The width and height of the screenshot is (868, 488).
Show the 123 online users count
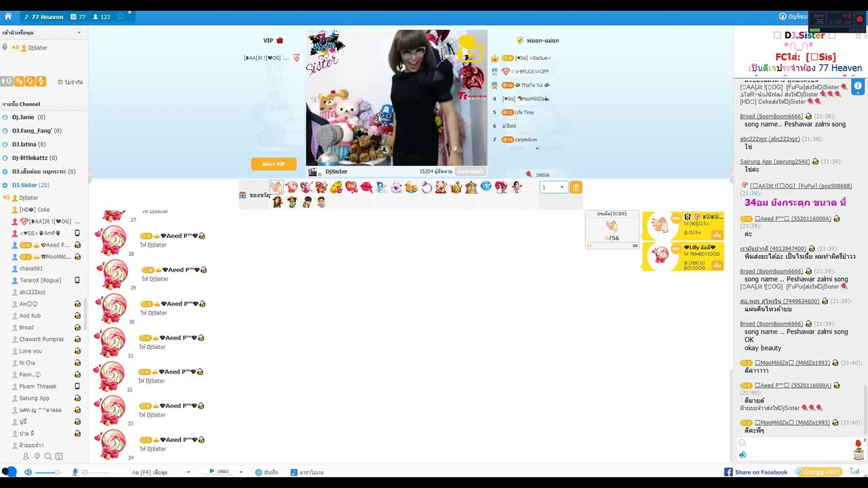[101, 16]
